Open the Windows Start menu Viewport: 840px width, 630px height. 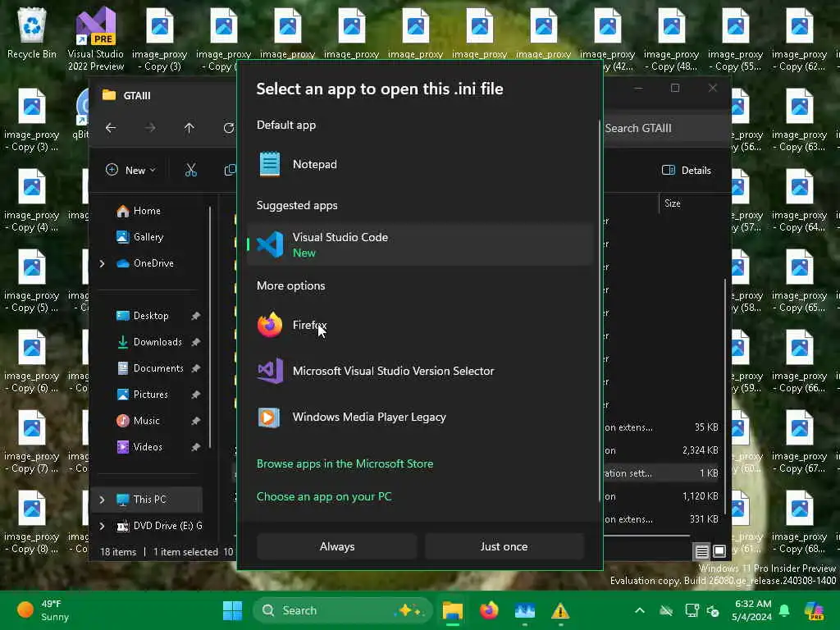point(232,610)
